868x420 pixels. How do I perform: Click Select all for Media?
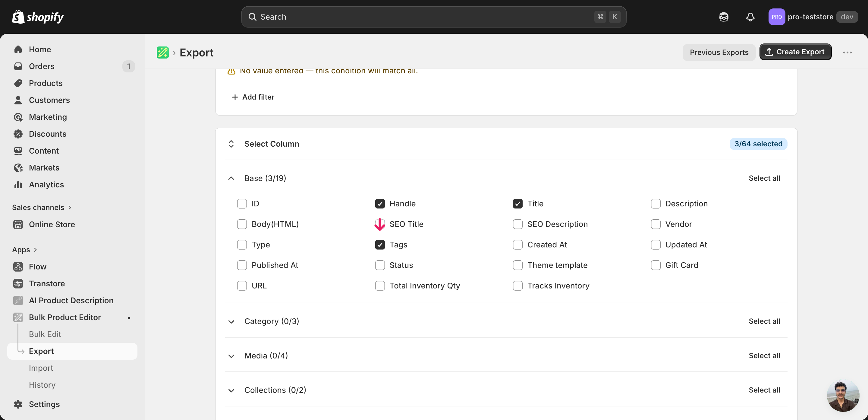pyautogui.click(x=764, y=355)
